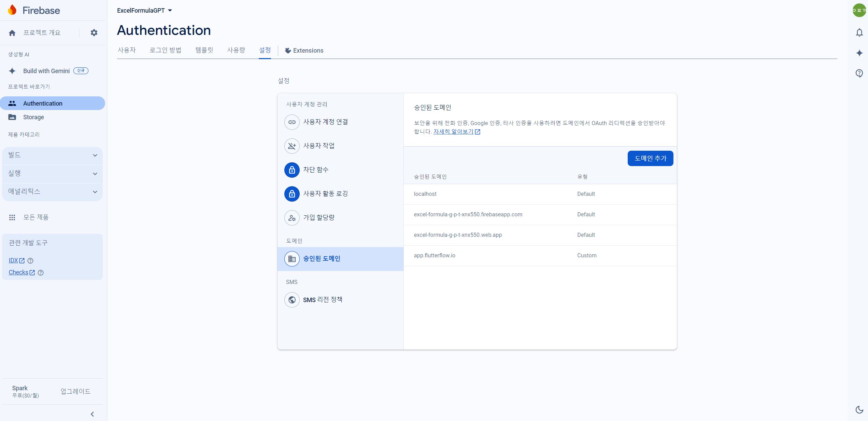Click the 도메인 추가 button

tap(650, 158)
